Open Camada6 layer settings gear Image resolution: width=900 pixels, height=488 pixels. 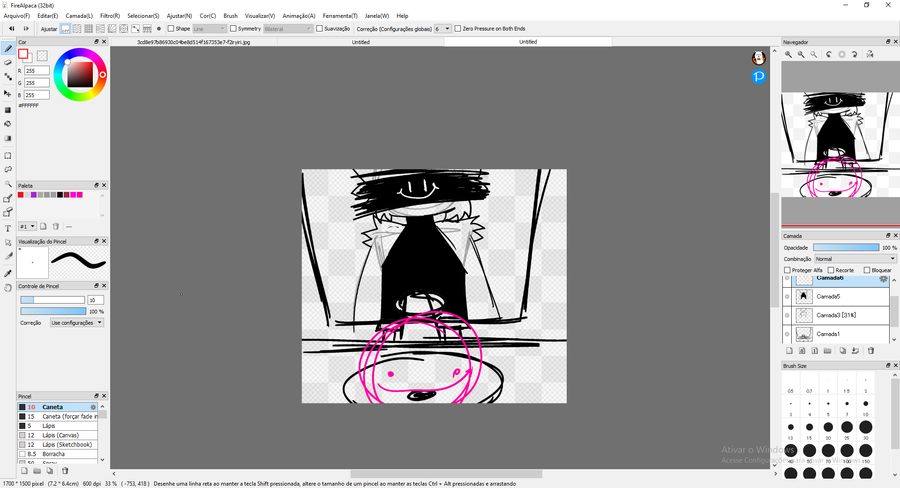pyautogui.click(x=883, y=278)
